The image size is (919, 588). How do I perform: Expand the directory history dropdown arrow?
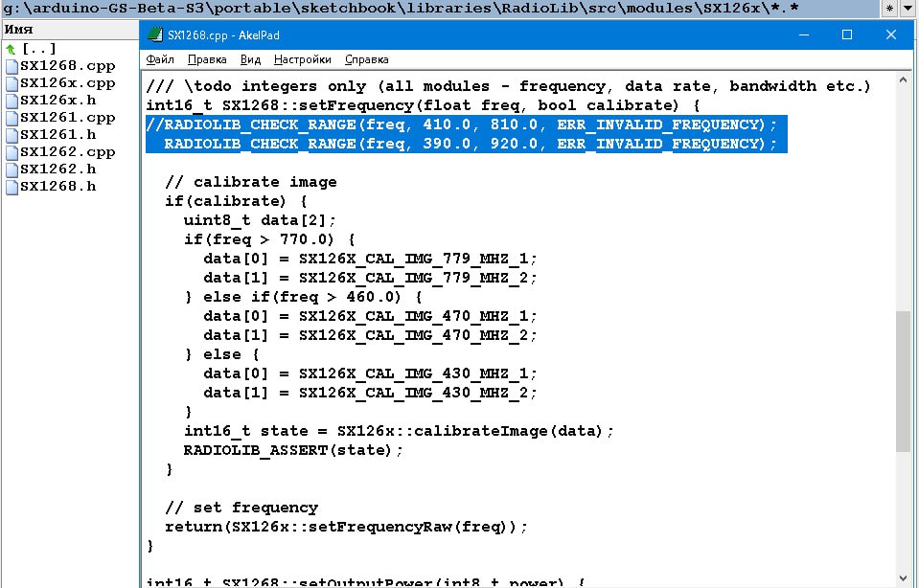point(908,9)
